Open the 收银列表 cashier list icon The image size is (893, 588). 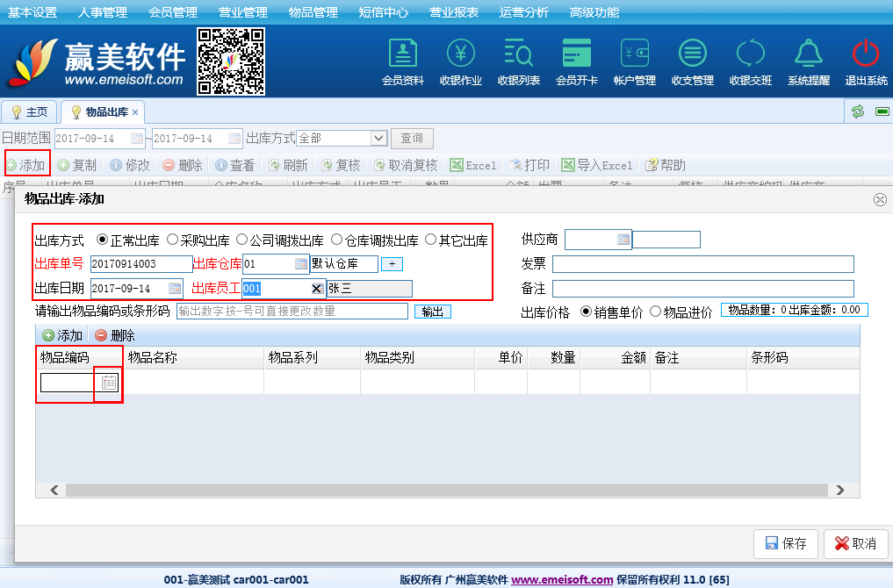[519, 54]
